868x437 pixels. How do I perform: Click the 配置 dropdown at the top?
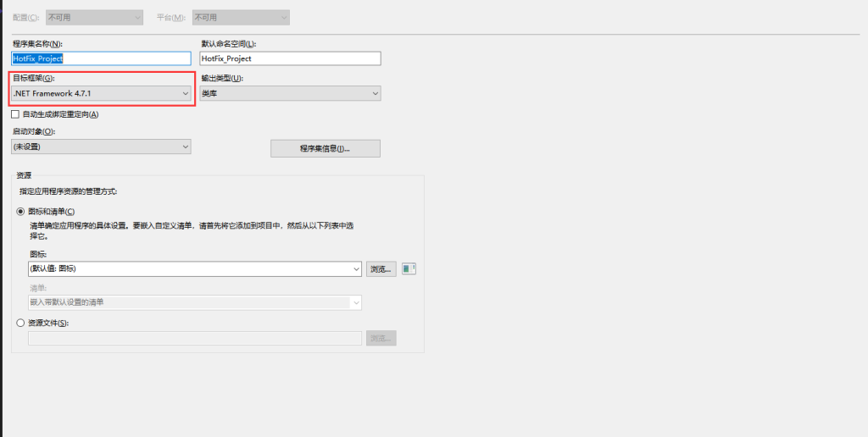(92, 17)
